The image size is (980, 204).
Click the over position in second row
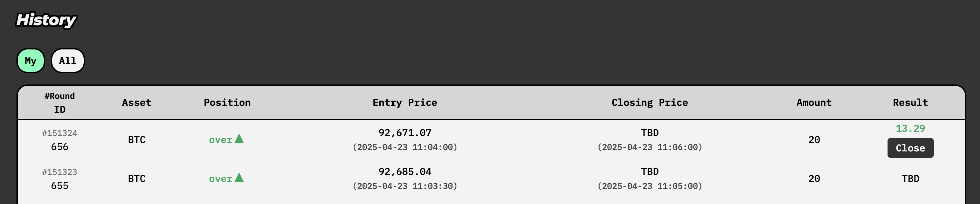pos(221,179)
